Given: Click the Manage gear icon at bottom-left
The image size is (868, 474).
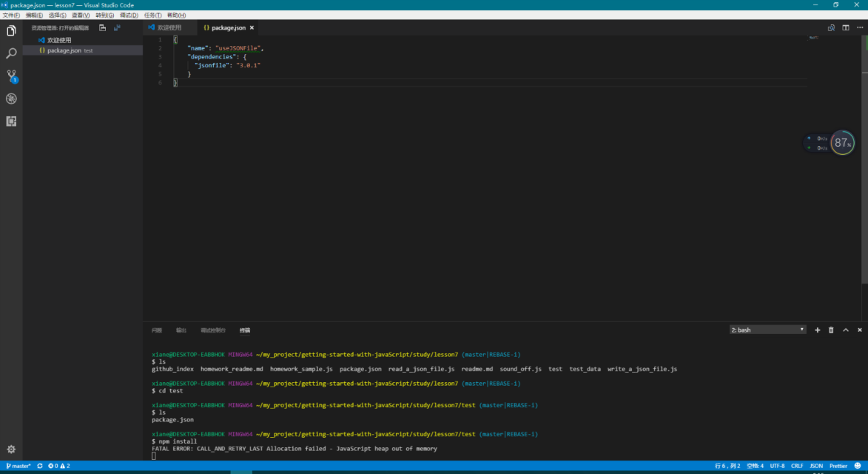Looking at the screenshot, I should coord(11,449).
